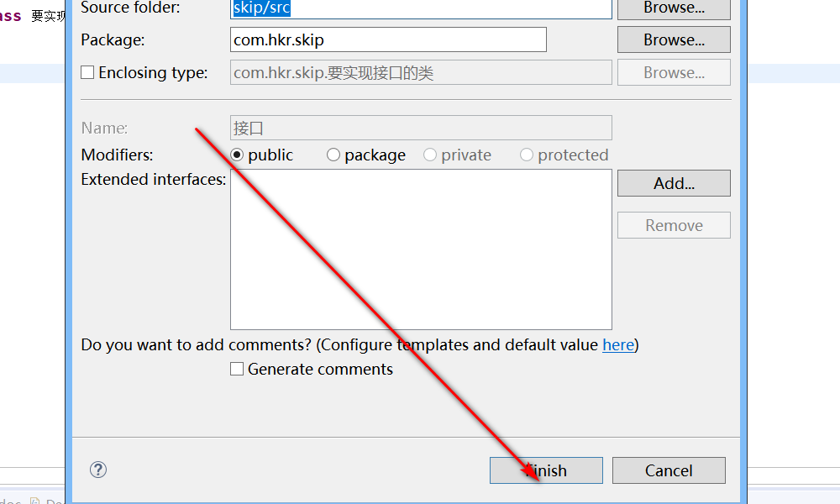Select the package modifier radio button
The height and width of the screenshot is (504, 840).
click(x=333, y=155)
